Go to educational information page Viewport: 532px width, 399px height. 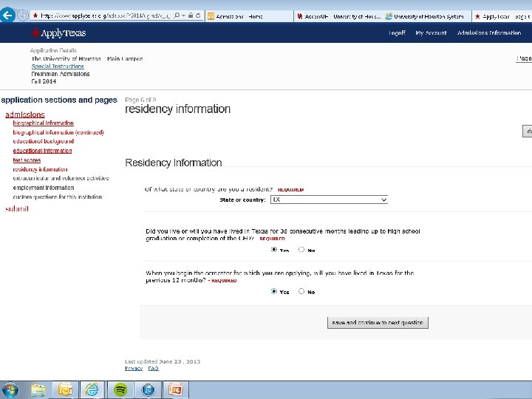click(42, 151)
